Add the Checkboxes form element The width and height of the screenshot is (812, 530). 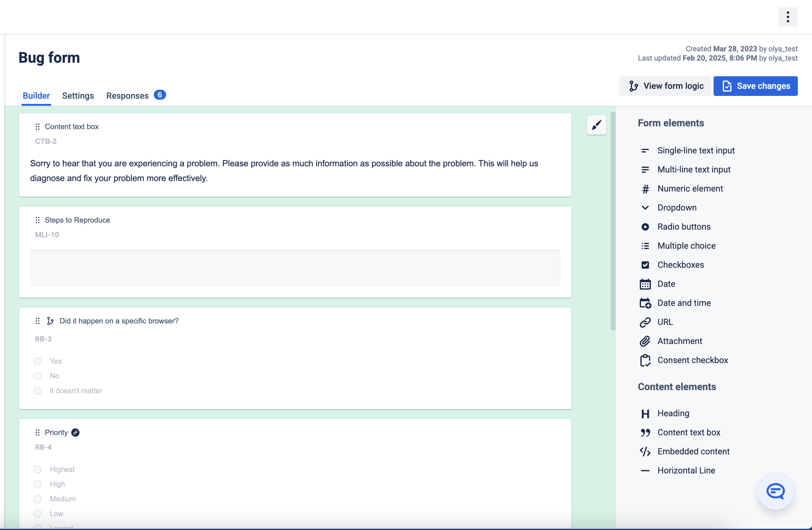pyautogui.click(x=671, y=265)
